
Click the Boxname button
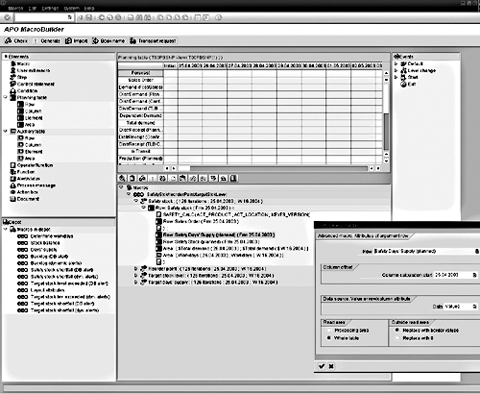(109, 41)
